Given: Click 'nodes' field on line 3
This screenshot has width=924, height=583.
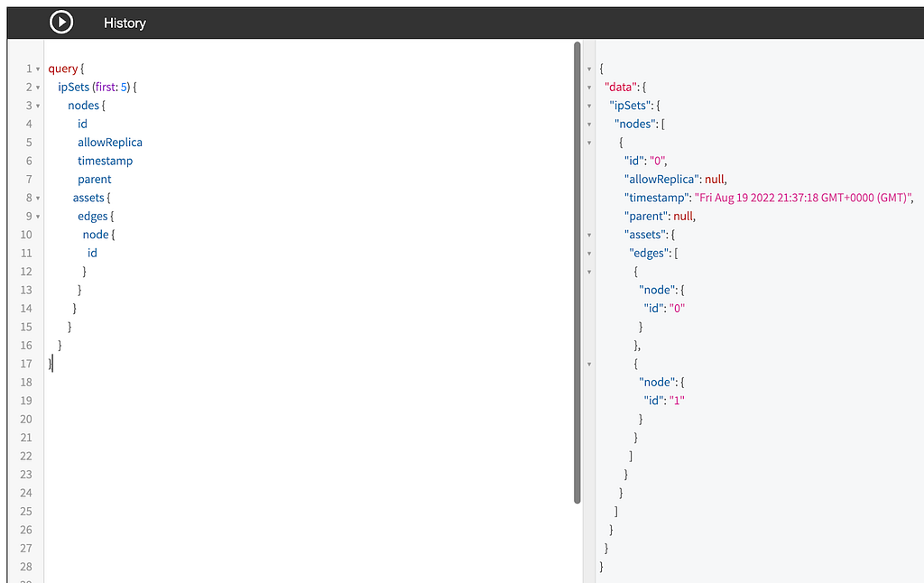Looking at the screenshot, I should click(84, 106).
